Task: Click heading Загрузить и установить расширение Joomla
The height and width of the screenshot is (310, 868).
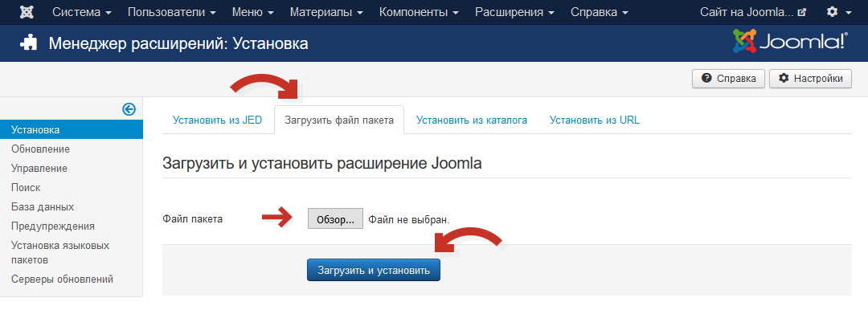Action: coord(322,163)
